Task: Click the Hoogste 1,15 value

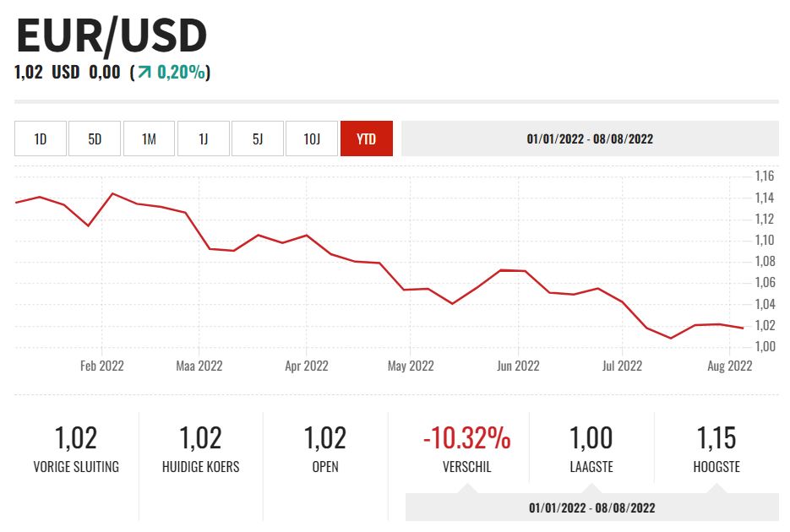Action: point(716,438)
